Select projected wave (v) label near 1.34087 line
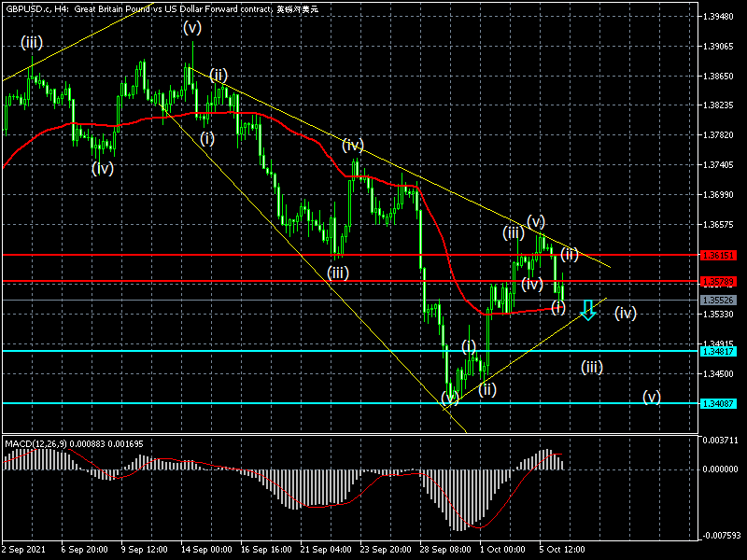Screen dimensions: 747x560 (652, 397)
